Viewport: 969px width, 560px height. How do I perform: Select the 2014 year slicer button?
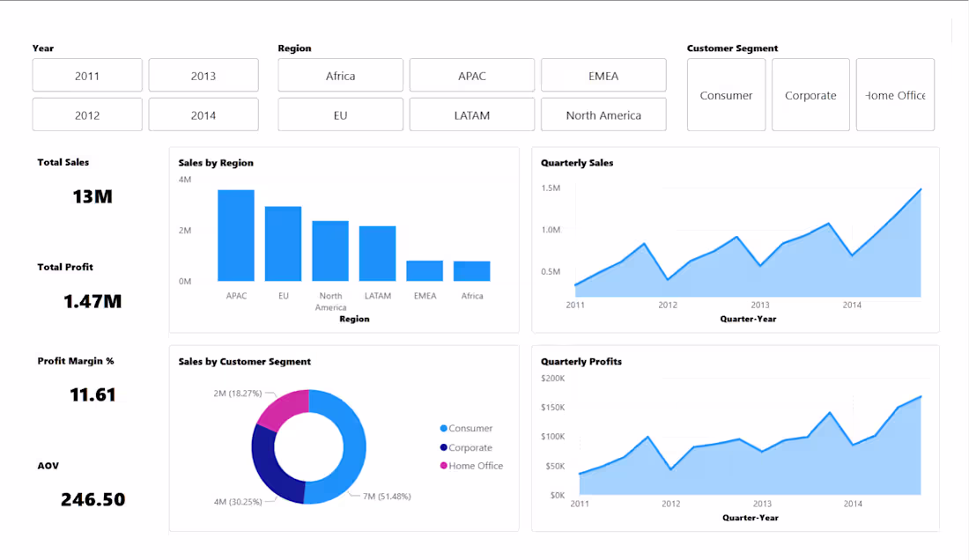203,114
